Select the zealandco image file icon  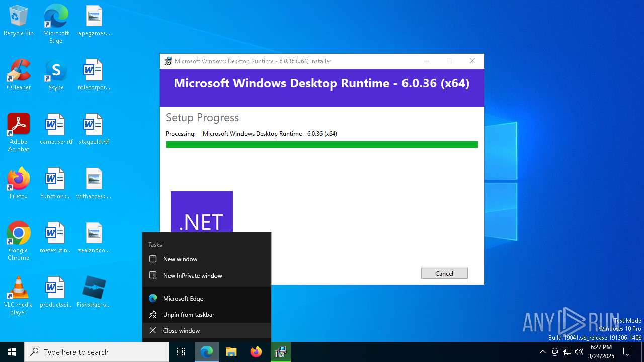coord(94,238)
